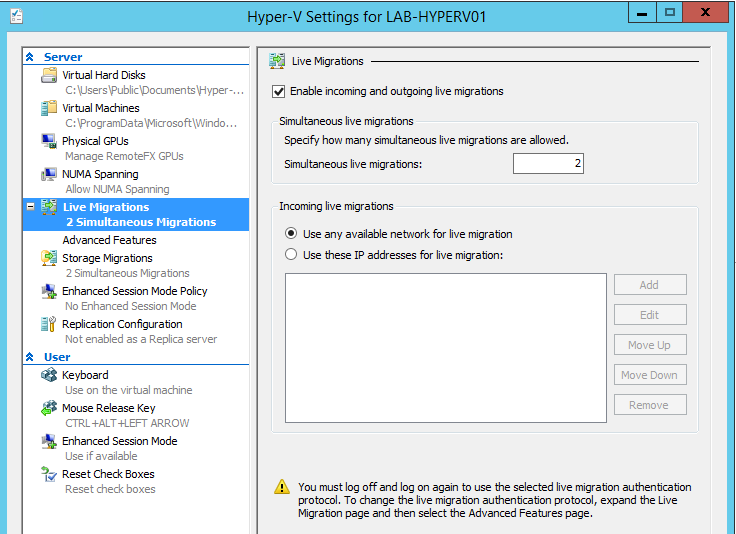Image resolution: width=736 pixels, height=534 pixels.
Task: Toggle Enable incoming and outgoing live migrations
Action: pyautogui.click(x=278, y=92)
